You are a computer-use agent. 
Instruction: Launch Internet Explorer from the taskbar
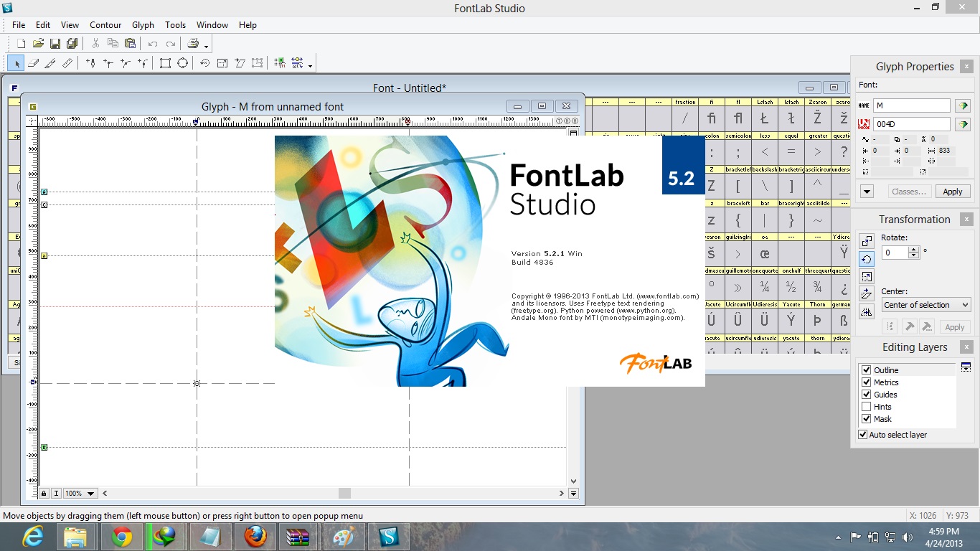(33, 537)
